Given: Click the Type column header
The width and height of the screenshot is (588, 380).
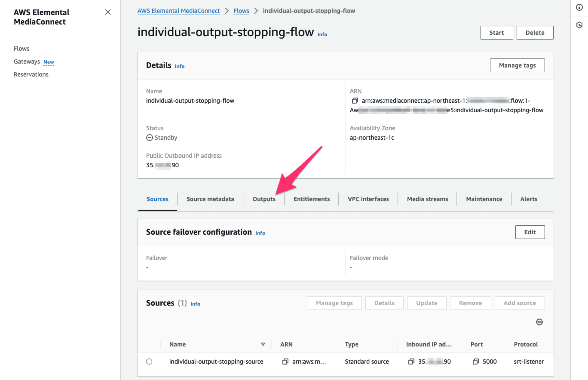Looking at the screenshot, I should 351,344.
